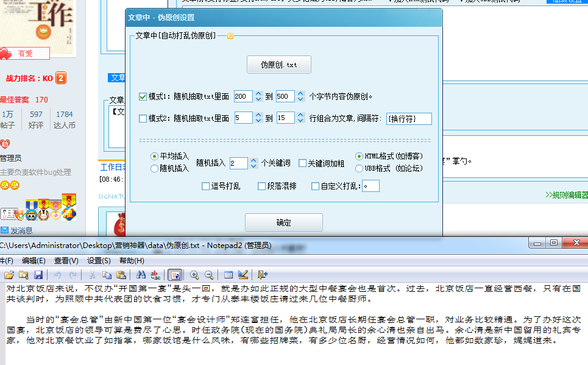The image size is (588, 365).
Task: Click the Replace text icon
Action: 155,275
